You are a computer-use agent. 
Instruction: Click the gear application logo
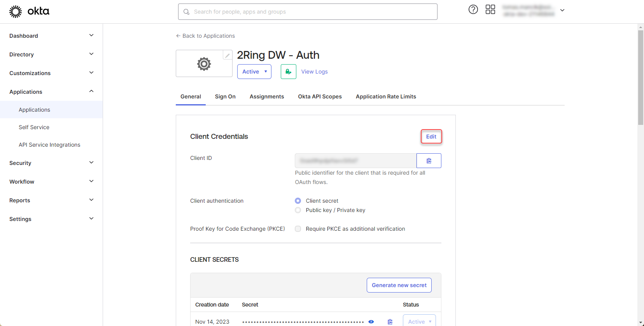pyautogui.click(x=204, y=64)
